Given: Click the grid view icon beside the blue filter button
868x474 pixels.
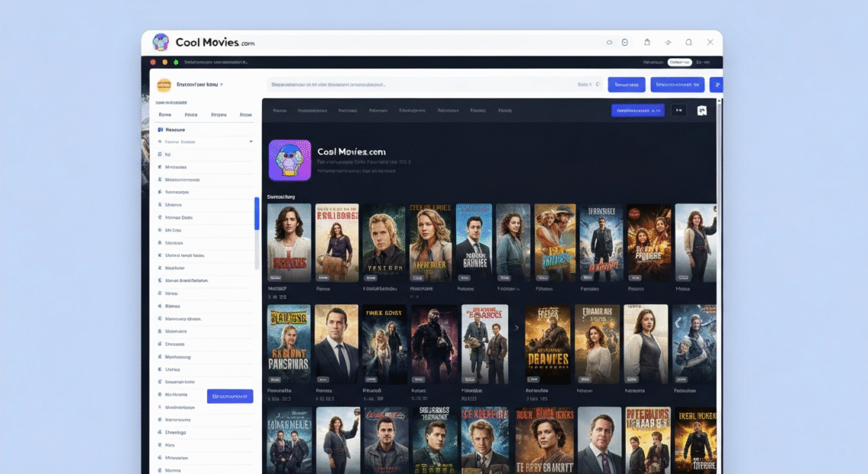Looking at the screenshot, I should (702, 110).
